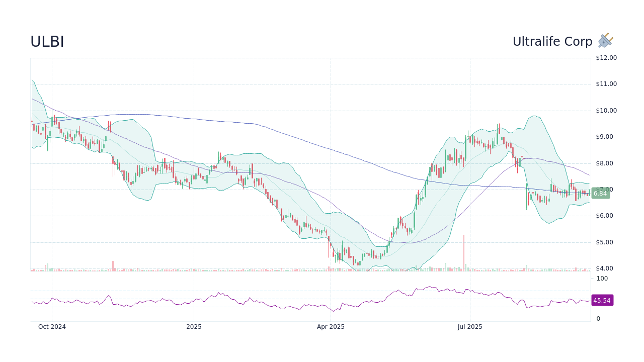
Task: Select the Oct 2024 date axis label
Action: pyautogui.click(x=52, y=326)
